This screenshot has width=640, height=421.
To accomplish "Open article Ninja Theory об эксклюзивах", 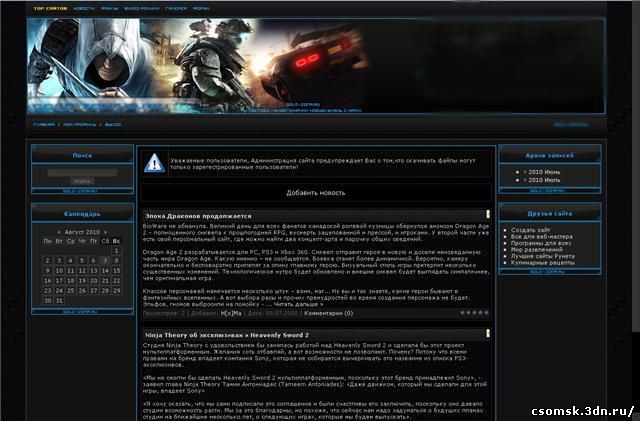I will (227, 335).
